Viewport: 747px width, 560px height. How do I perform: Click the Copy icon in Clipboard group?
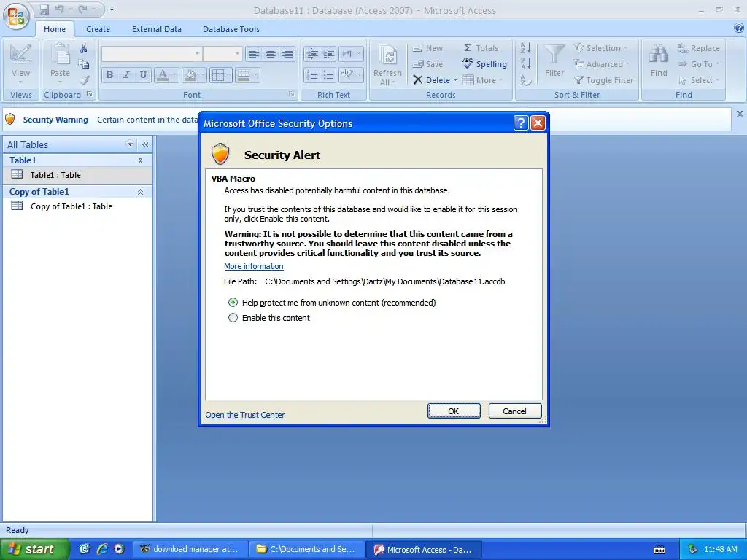point(84,64)
